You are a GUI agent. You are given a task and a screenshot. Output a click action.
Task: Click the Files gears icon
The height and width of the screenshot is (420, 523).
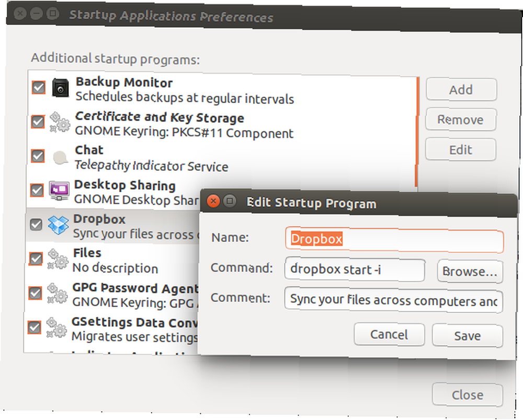pyautogui.click(x=58, y=259)
